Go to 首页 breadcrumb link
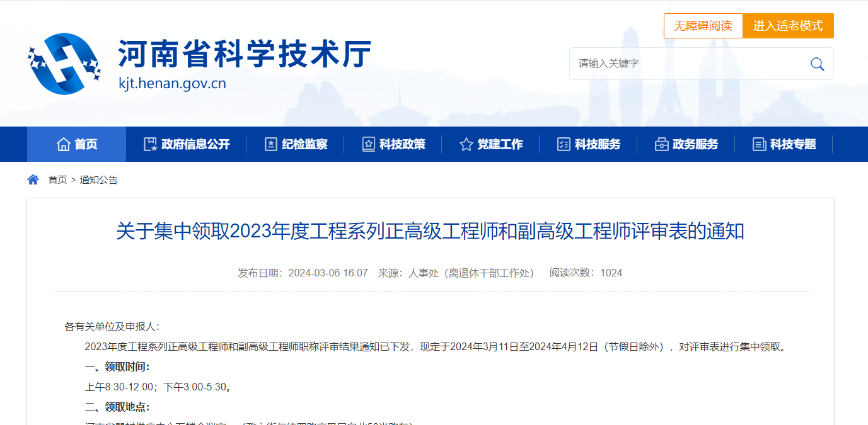This screenshot has height=425, width=868. click(57, 180)
